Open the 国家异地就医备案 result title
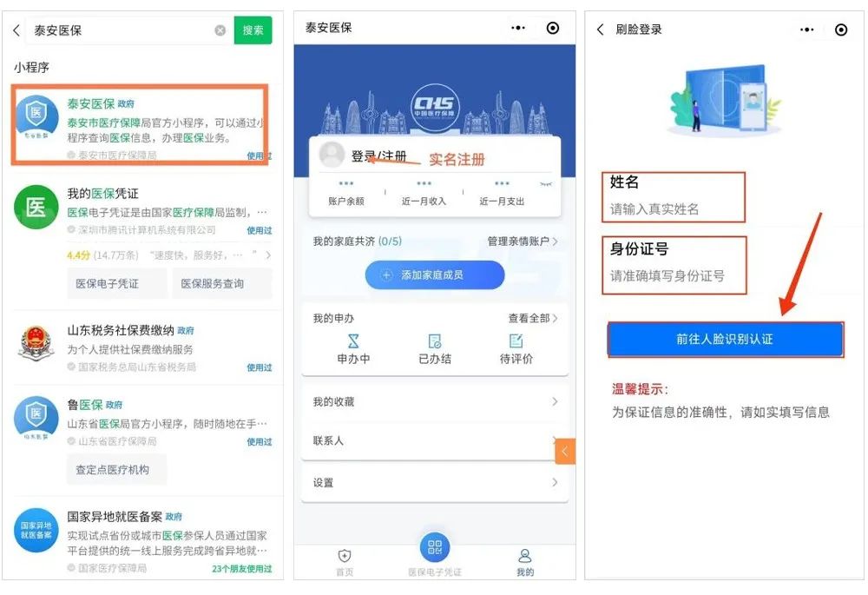This screenshot has width=868, height=595. 115,517
